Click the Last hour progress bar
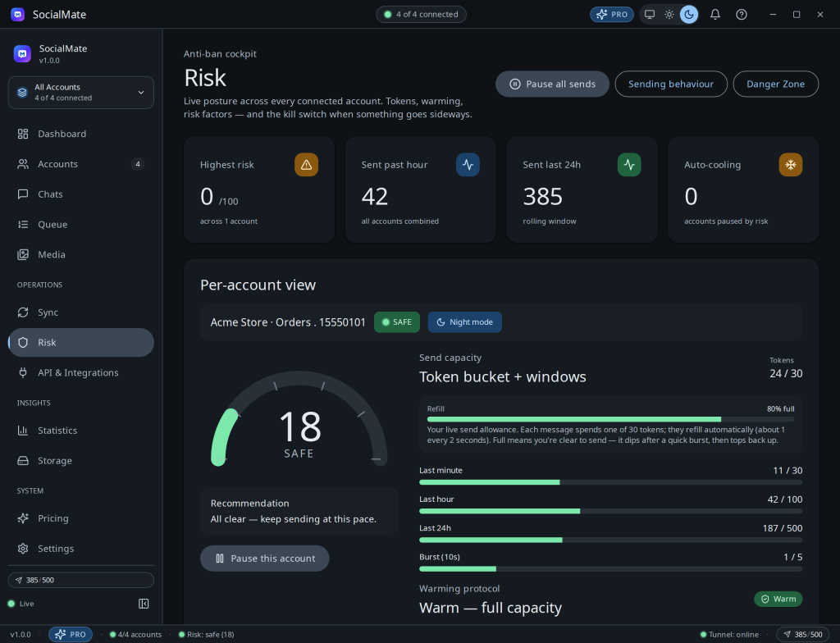840x643 pixels. (610, 511)
